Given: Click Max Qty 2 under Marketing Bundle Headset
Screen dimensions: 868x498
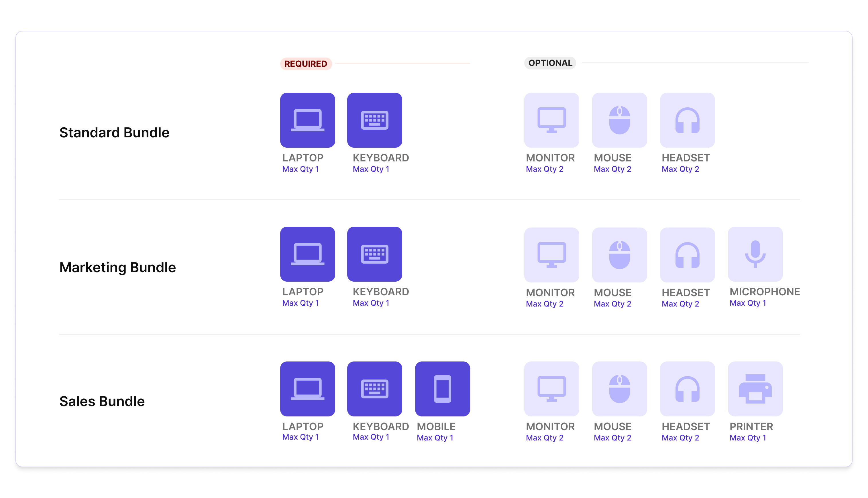Looking at the screenshot, I should coord(680,304).
